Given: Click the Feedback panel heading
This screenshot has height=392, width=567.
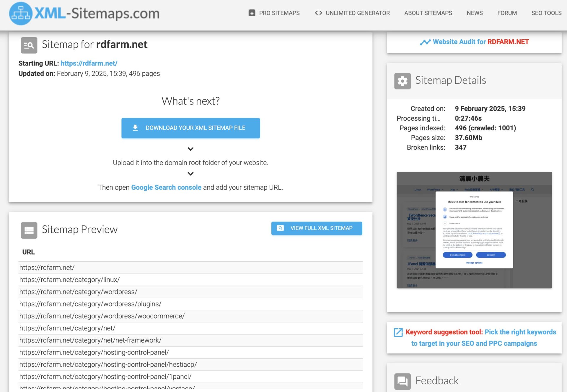Looking at the screenshot, I should [x=437, y=381].
